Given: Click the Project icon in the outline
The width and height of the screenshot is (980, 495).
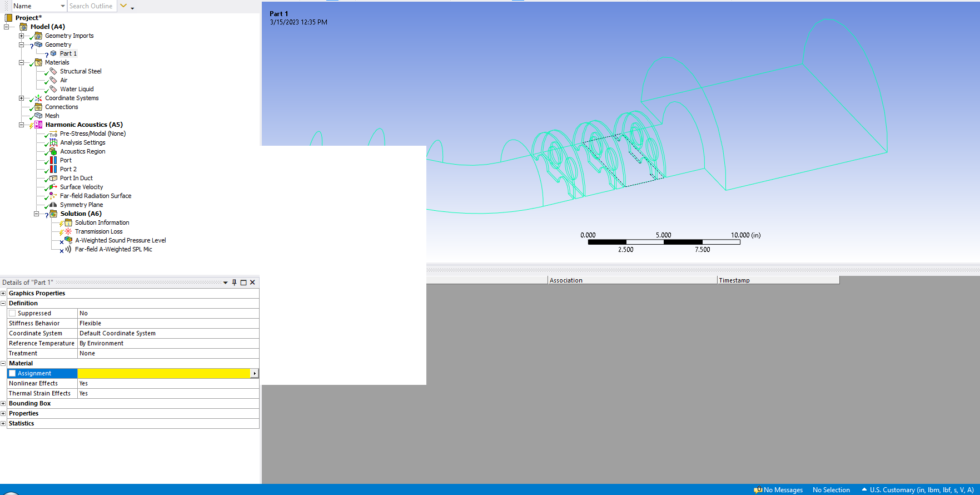Looking at the screenshot, I should [x=8, y=18].
